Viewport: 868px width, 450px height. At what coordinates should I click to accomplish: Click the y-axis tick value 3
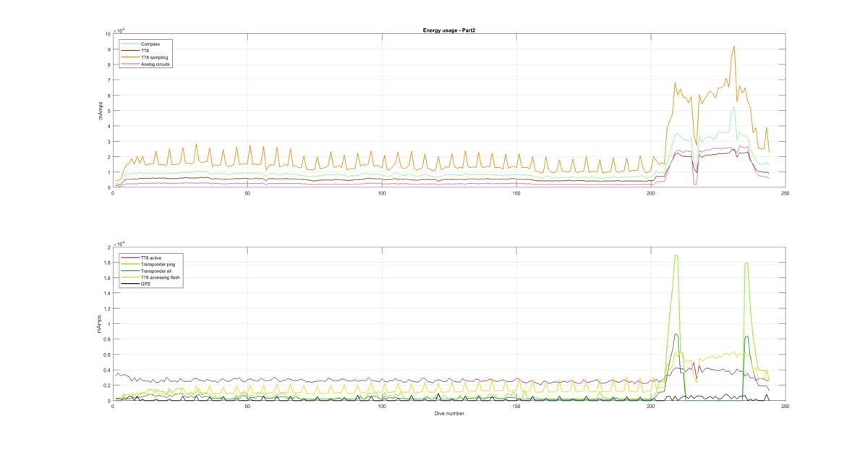(x=109, y=142)
